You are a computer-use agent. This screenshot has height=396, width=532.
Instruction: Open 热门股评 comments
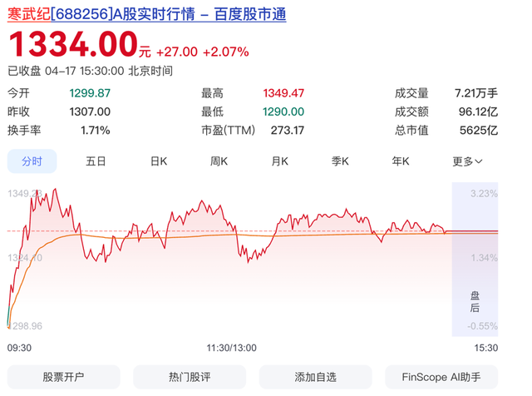pyautogui.click(x=190, y=377)
